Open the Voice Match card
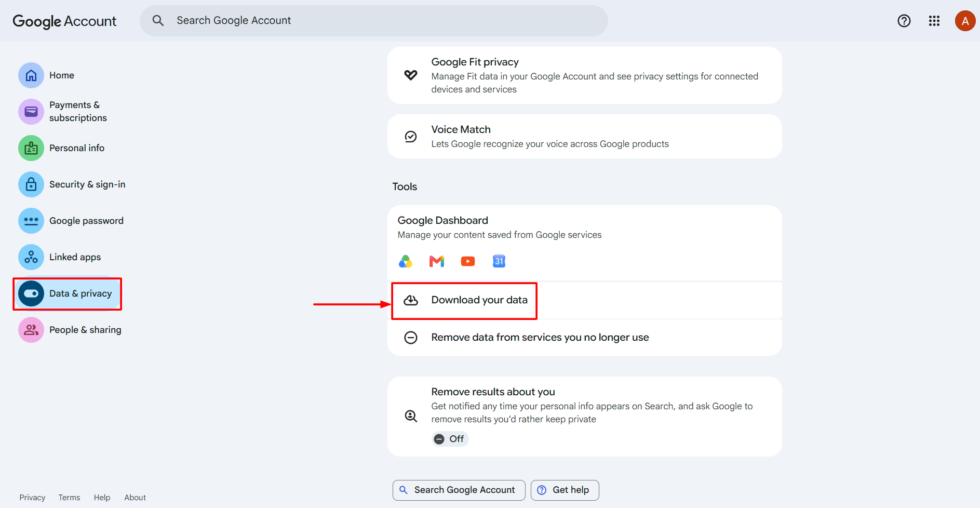The width and height of the screenshot is (980, 508). [x=584, y=137]
